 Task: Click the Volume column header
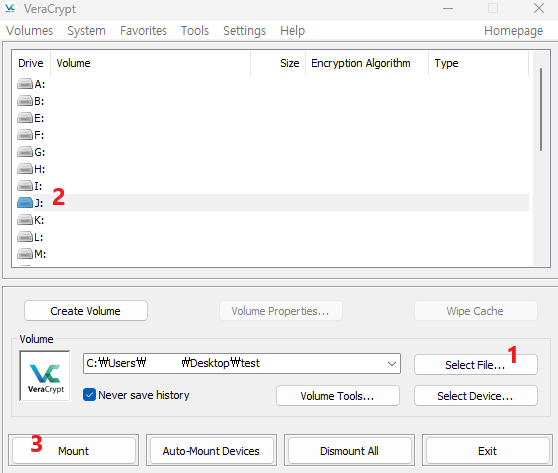click(x=151, y=63)
